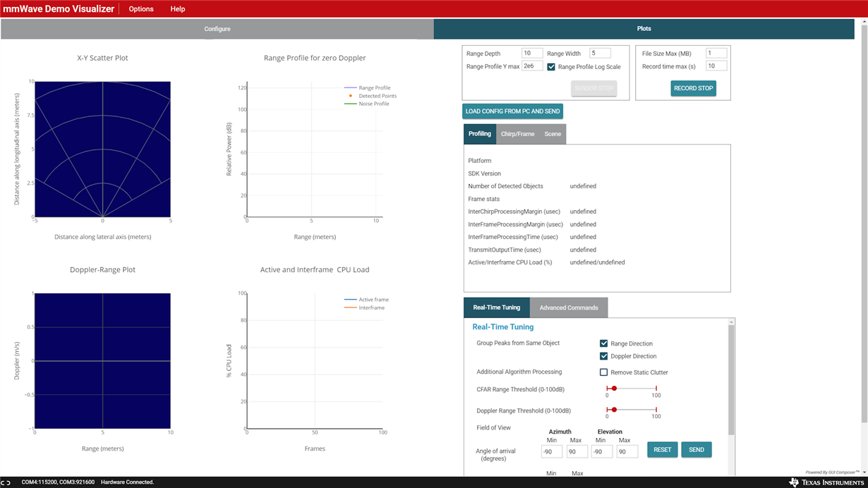Toggle Interframe legend entry
The image size is (868, 488).
[x=364, y=307]
